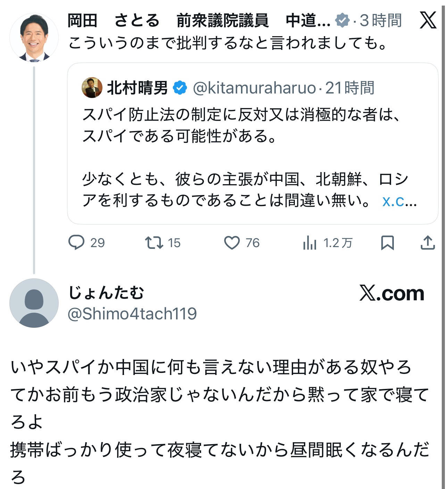Click the blue verified badge beside 北村晴男

[x=180, y=88]
